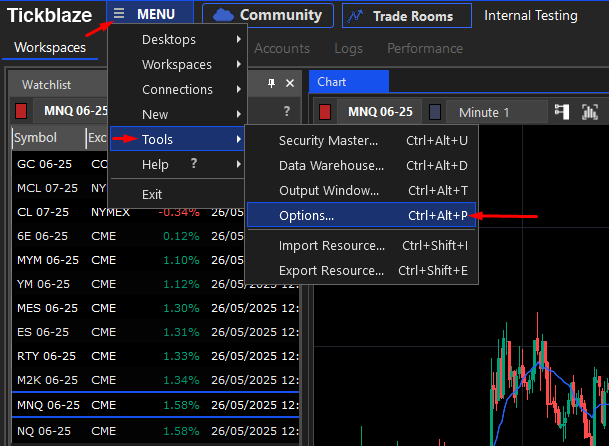Click the red link color square in Watchlist
This screenshot has width=609, height=446.
[21, 111]
